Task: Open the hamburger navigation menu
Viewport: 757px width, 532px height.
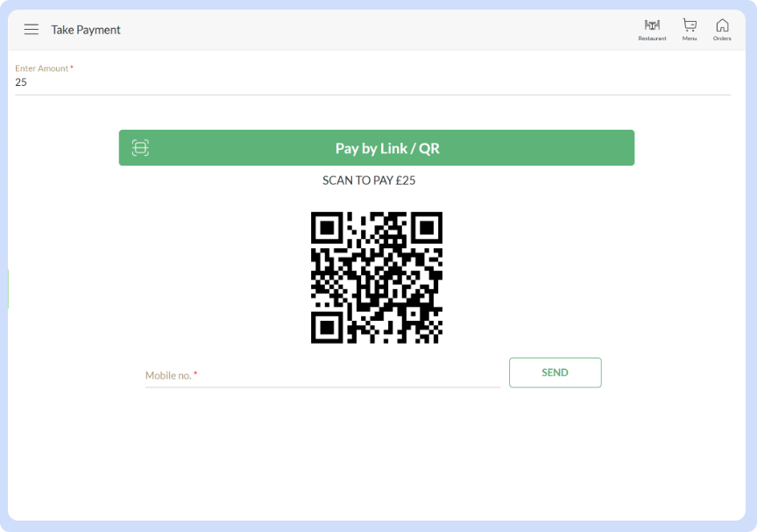Action: click(32, 30)
